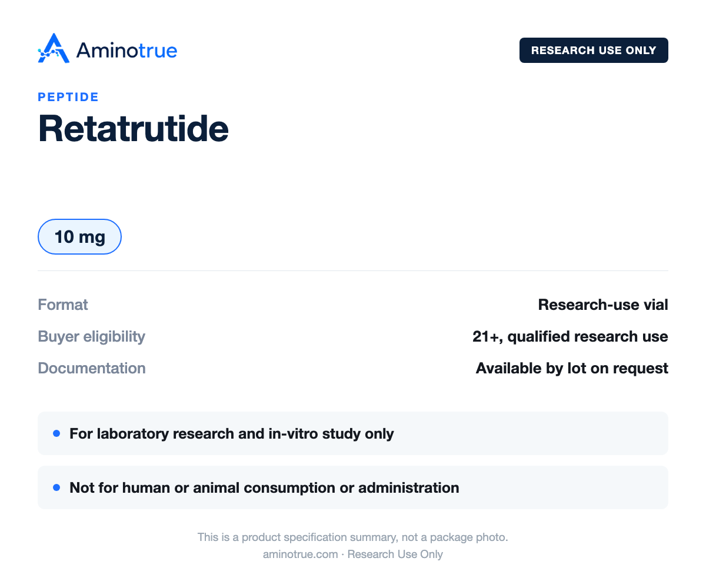Click the not-for-consumption notice bullet dot
The image size is (706, 588).
pos(56,487)
